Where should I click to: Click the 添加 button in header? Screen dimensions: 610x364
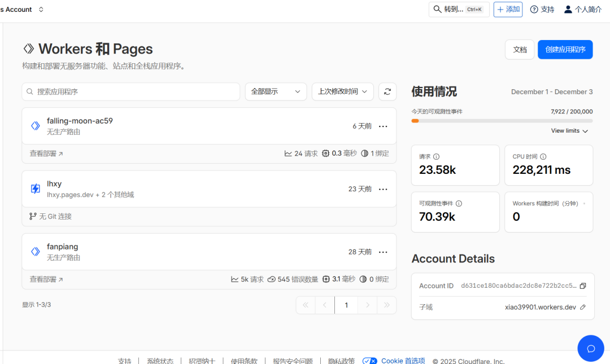(508, 10)
